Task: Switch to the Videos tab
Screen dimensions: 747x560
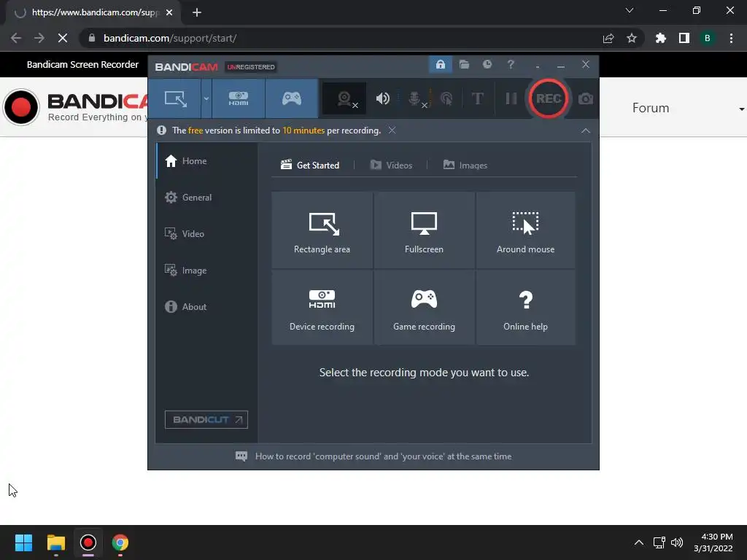Action: [391, 165]
